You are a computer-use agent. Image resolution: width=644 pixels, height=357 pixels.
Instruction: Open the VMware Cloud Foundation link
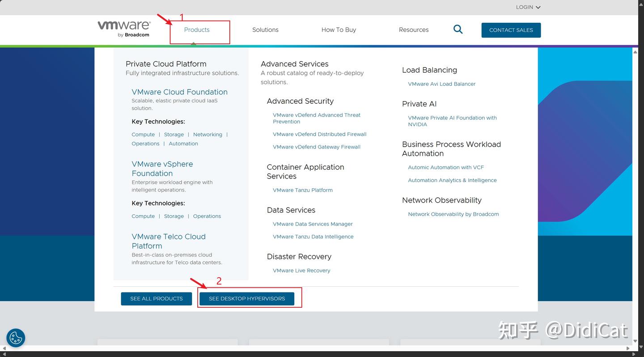(x=179, y=92)
